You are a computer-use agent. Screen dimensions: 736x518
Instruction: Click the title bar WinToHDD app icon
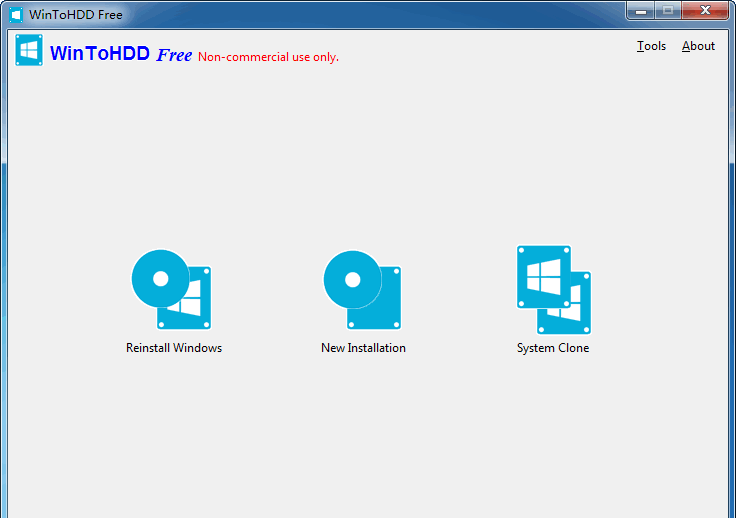click(x=16, y=15)
